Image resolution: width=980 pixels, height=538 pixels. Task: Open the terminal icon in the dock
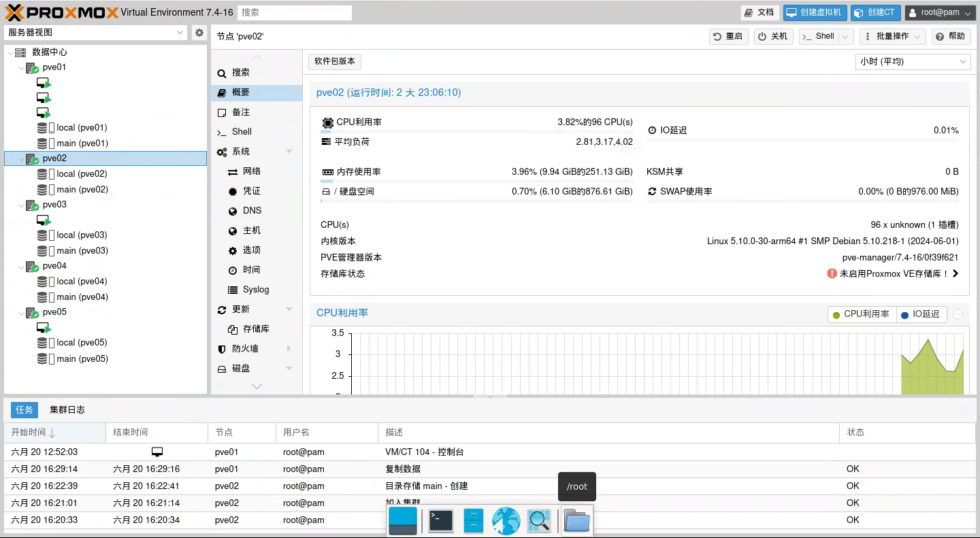point(441,521)
